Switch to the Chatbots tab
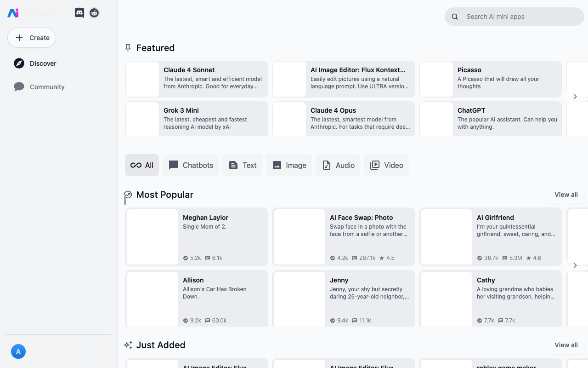588x368 pixels. 191,165
